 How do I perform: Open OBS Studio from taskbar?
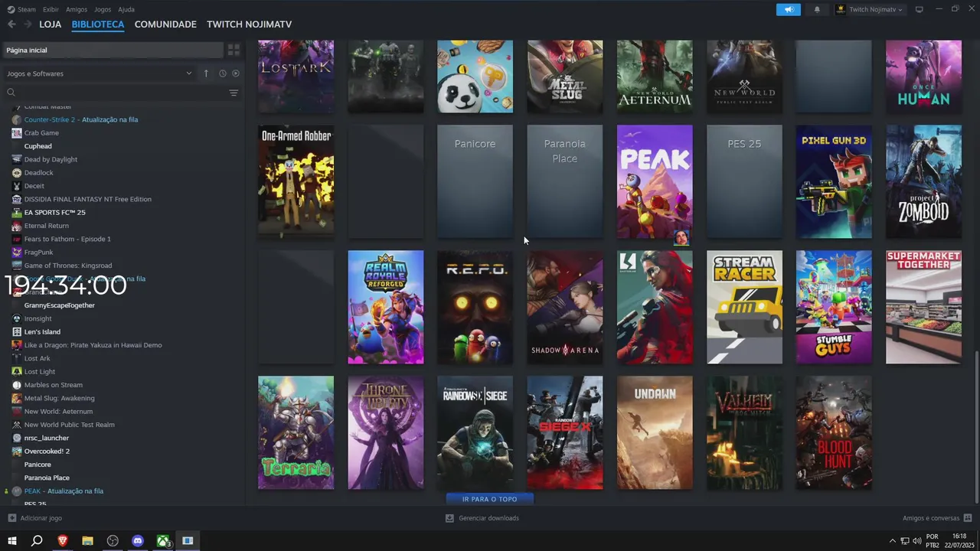pos(113,541)
